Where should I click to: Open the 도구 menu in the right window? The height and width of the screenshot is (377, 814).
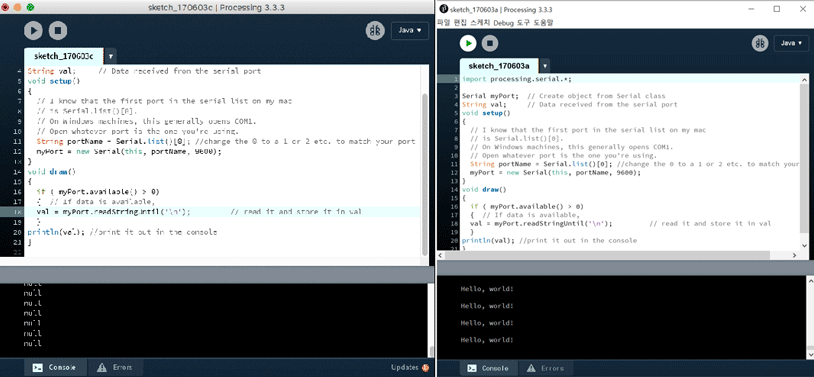(x=523, y=22)
